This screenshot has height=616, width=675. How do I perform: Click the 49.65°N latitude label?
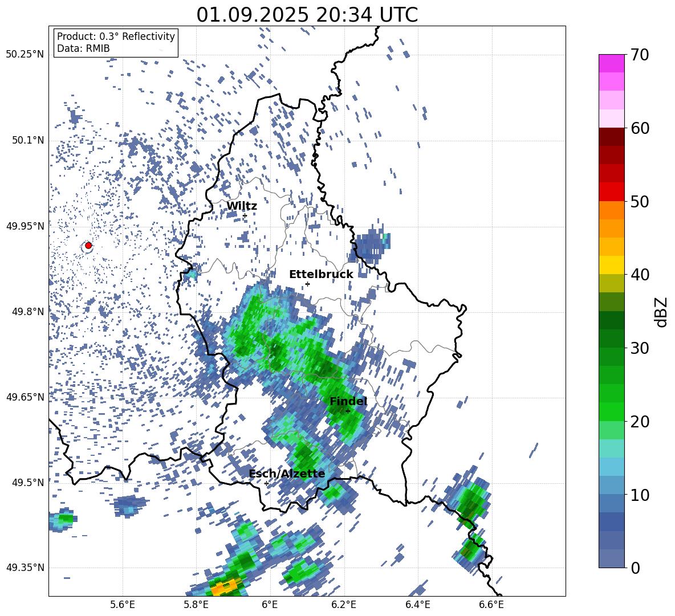point(25,397)
